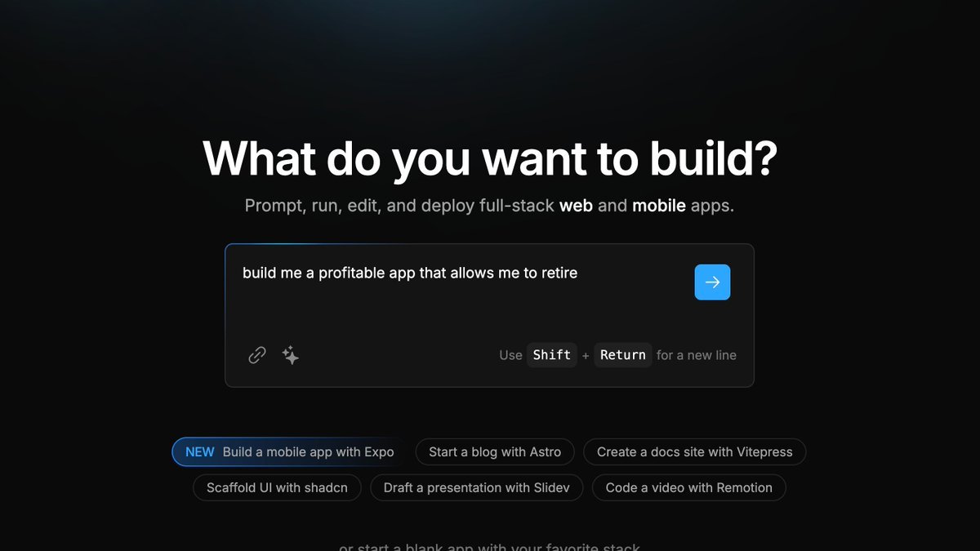Click "Prompt, run, edit, and deploy" subtitle
Screen dimensions: 980x551
click(x=399, y=206)
